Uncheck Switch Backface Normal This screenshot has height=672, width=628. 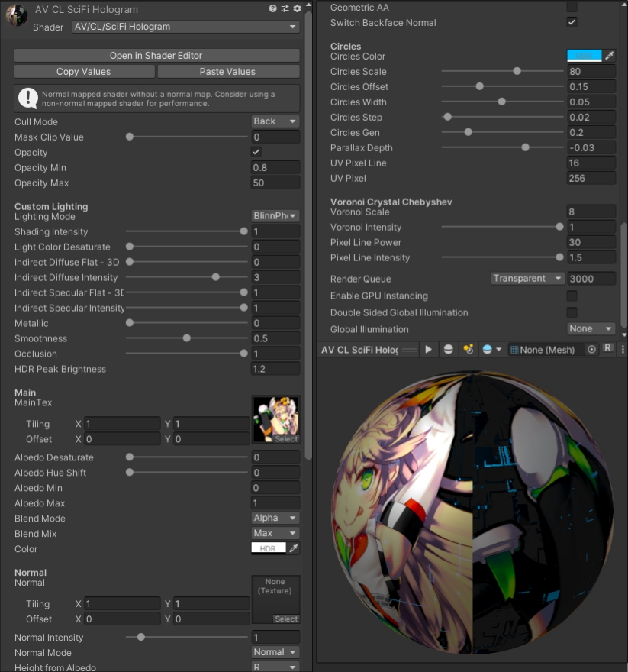point(572,23)
